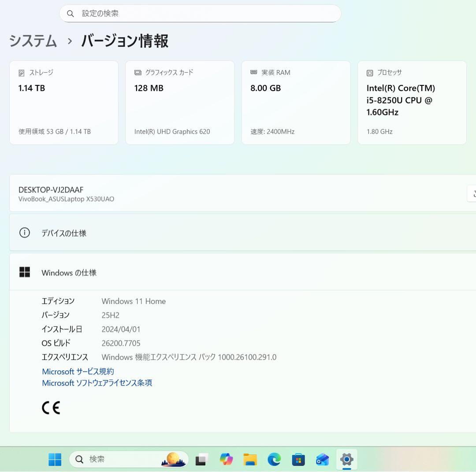476x472 pixels.
Task: Open the Microsoft ソフトウェアライセンス条項 link
Action: point(97,383)
